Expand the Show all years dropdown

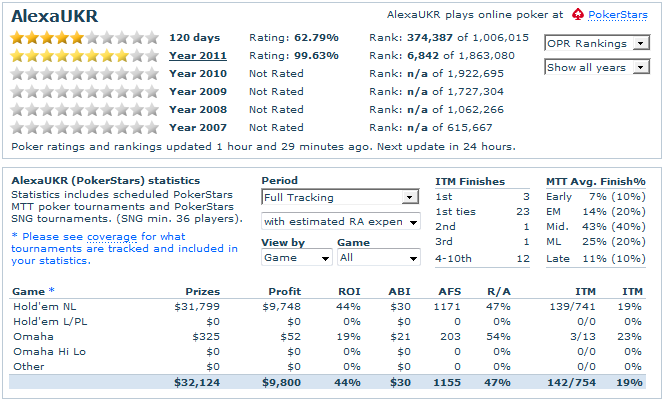tap(597, 67)
